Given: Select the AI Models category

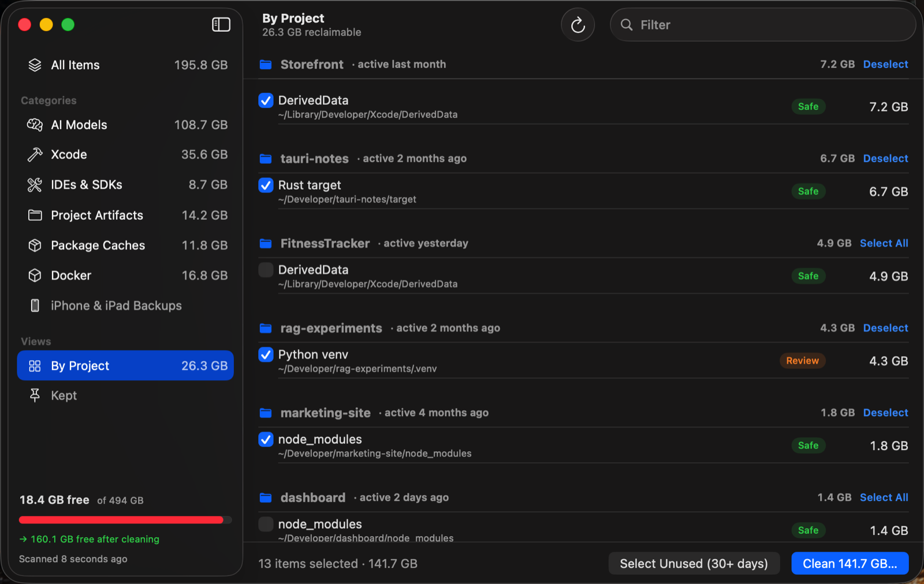Looking at the screenshot, I should (125, 125).
